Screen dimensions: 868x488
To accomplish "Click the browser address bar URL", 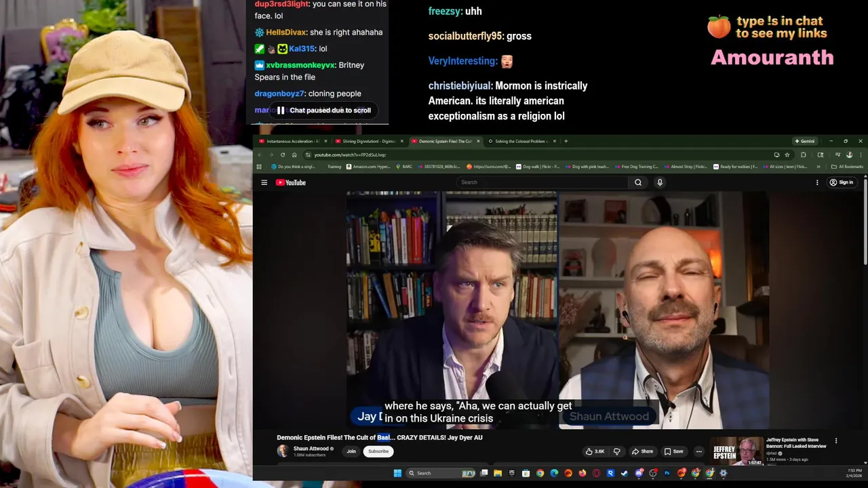I will coord(350,155).
